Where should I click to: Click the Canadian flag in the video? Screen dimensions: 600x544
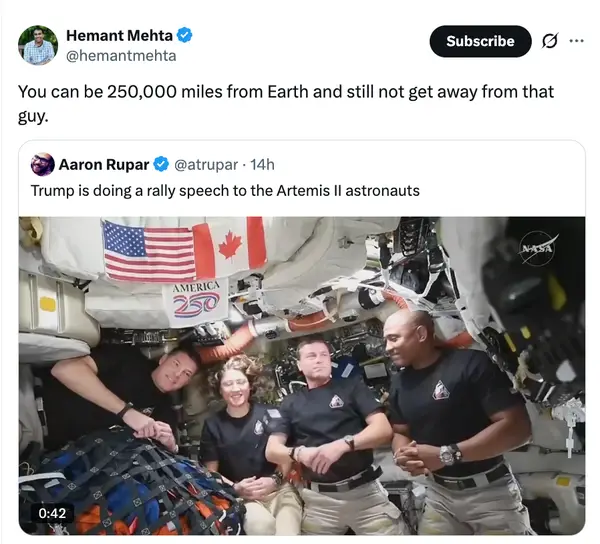click(x=229, y=245)
